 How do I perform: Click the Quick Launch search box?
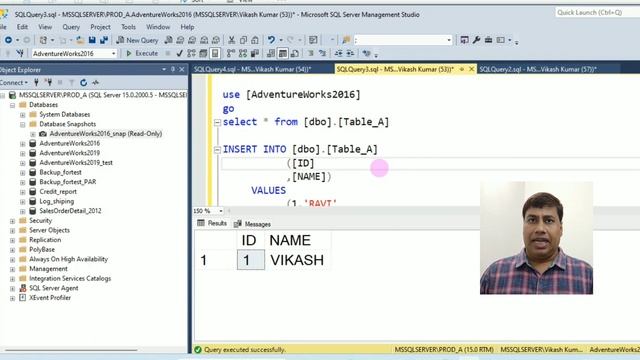pyautogui.click(x=597, y=13)
